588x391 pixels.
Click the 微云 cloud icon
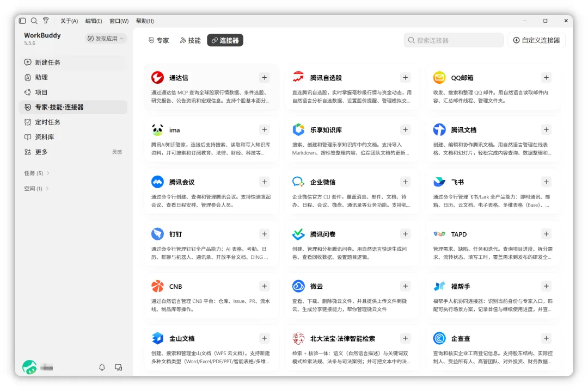[x=298, y=286]
